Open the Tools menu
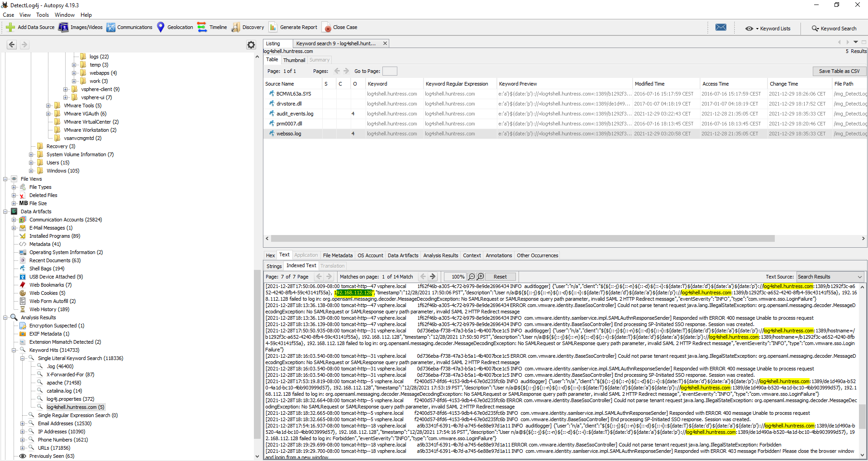Image resolution: width=868 pixels, height=461 pixels. point(43,15)
